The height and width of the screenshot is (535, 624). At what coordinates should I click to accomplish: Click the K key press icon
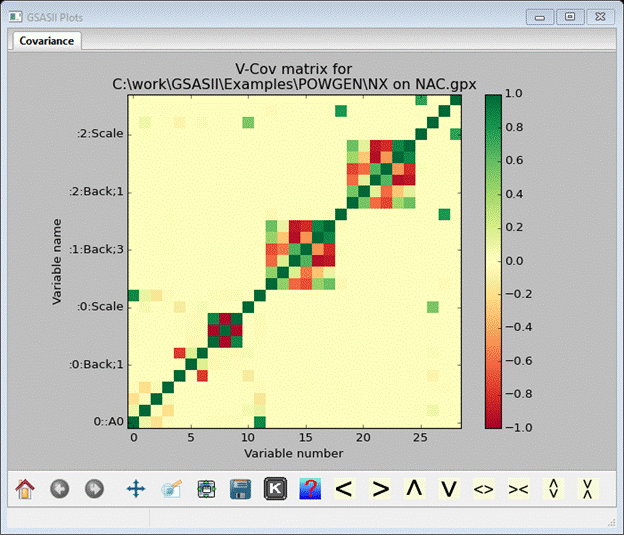[x=275, y=489]
